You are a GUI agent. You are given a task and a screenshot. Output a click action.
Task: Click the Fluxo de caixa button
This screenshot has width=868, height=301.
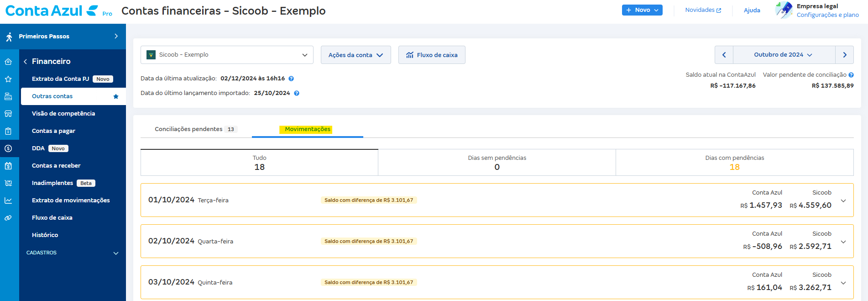pyautogui.click(x=432, y=55)
